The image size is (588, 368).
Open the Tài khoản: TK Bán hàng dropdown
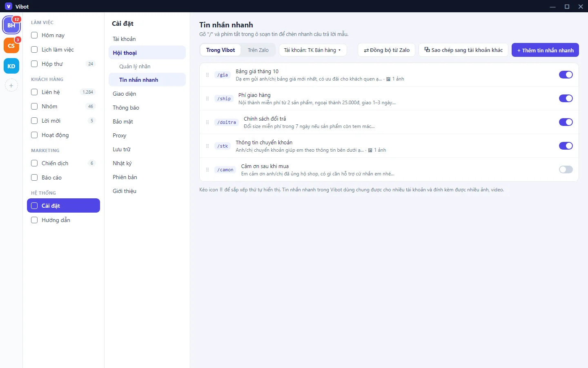click(x=313, y=50)
